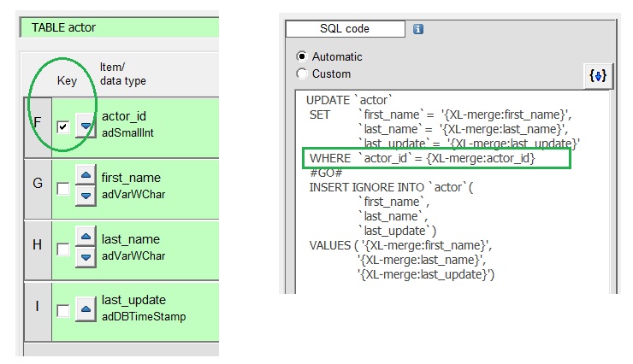Click the INSERT IGNORE INTO line
Image resolution: width=633 pixels, height=364 pixels.
[391, 187]
